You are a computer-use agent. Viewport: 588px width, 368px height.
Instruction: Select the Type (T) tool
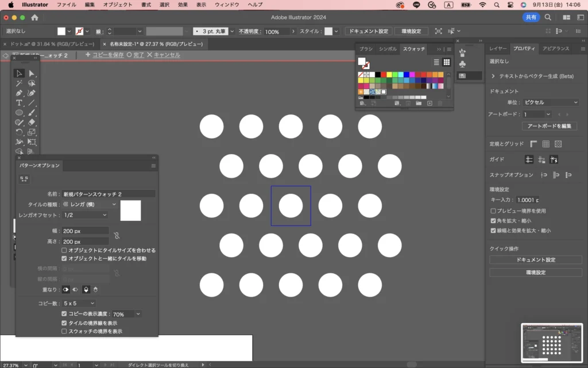19,102
